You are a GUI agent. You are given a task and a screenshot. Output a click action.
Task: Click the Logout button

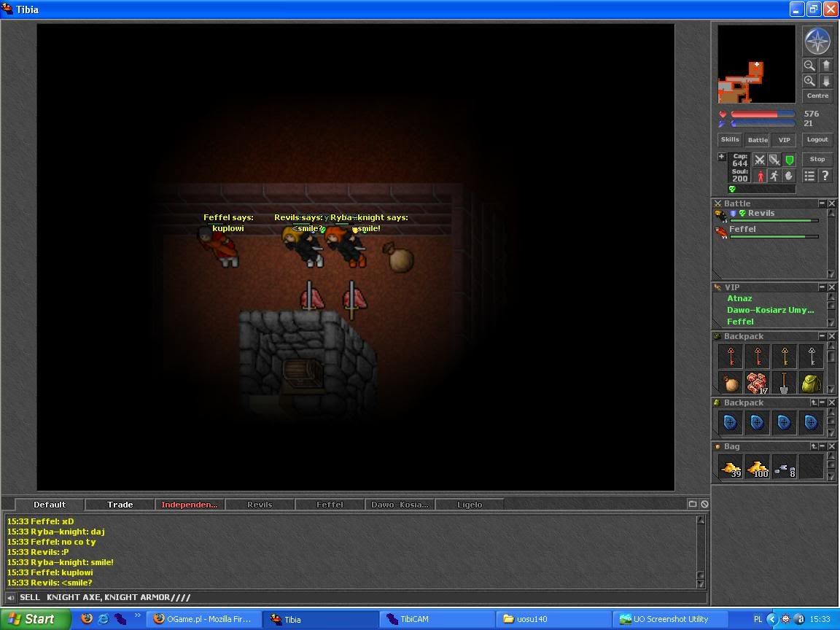pyautogui.click(x=817, y=139)
